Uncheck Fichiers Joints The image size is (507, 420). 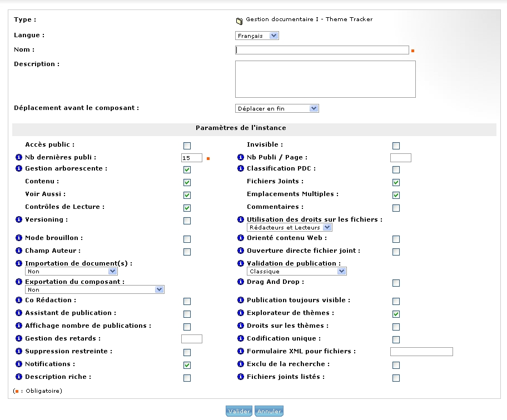(396, 183)
